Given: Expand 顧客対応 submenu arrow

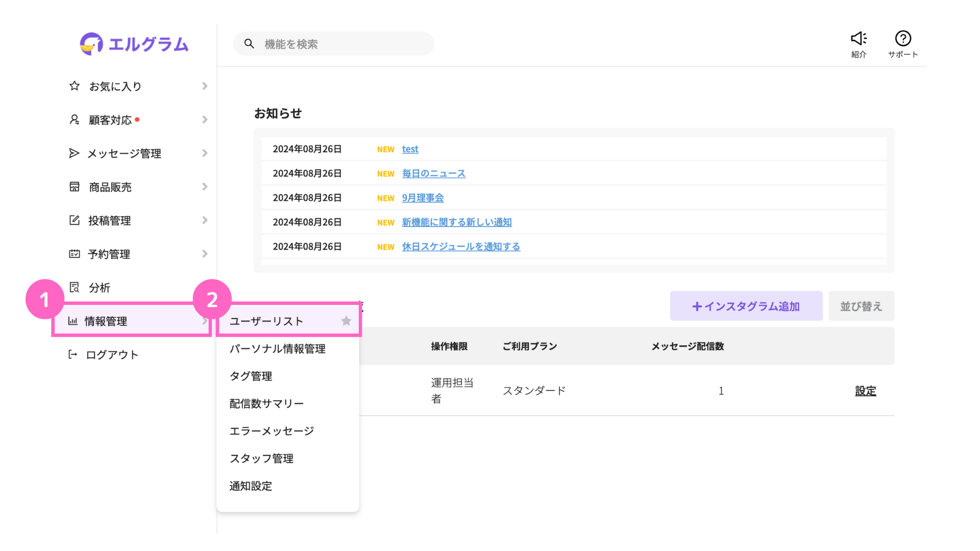Looking at the screenshot, I should [205, 119].
